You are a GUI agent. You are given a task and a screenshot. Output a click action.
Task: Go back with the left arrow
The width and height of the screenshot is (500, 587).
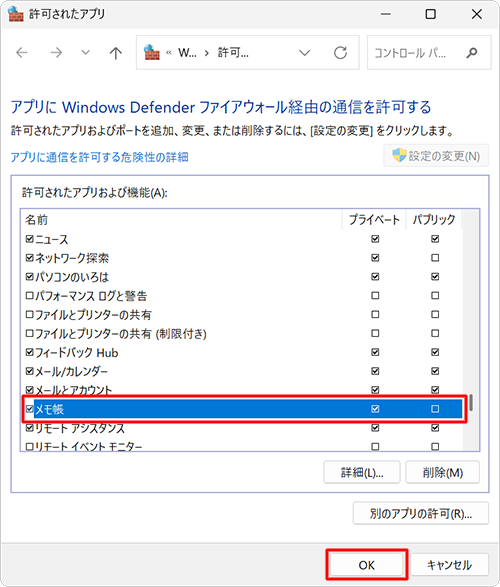[x=22, y=53]
